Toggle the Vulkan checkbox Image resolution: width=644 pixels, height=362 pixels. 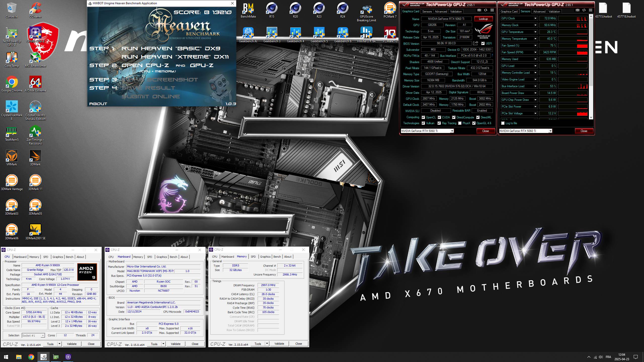(423, 123)
